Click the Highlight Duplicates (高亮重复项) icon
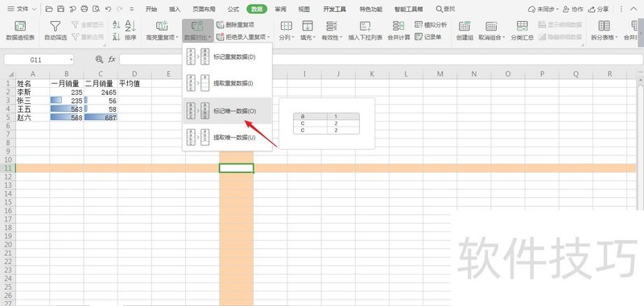644x306 pixels. (162, 27)
